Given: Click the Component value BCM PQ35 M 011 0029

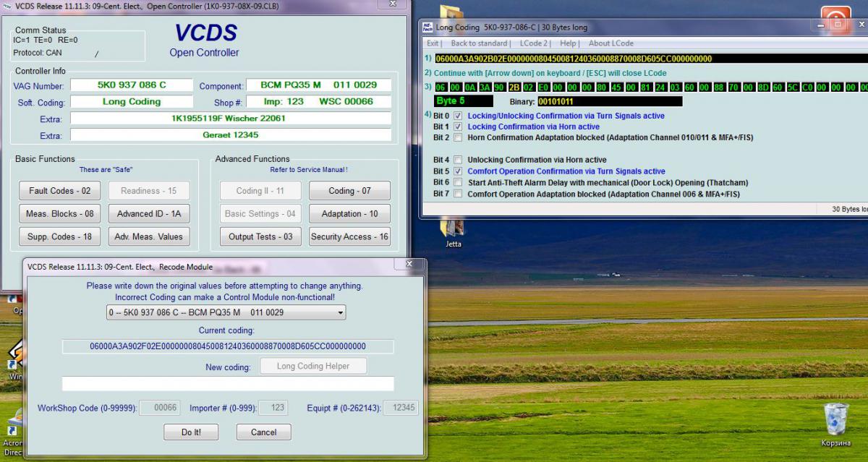Looking at the screenshot, I should 318,85.
